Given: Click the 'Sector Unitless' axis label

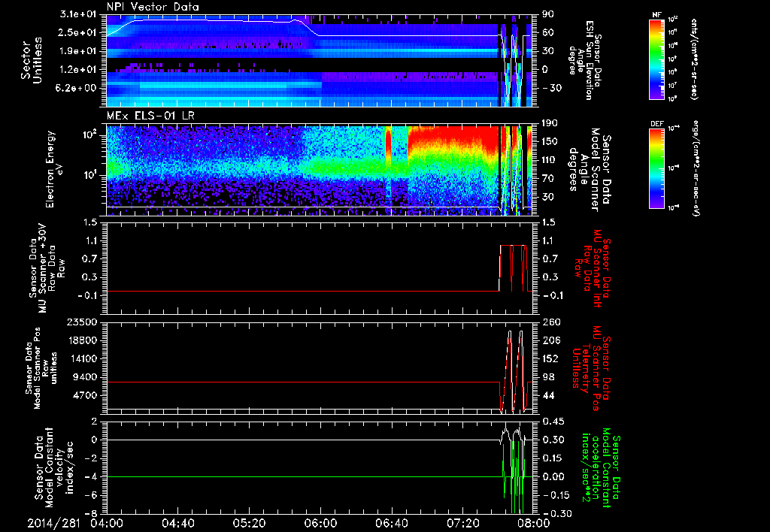Looking at the screenshot, I should click(31, 60).
